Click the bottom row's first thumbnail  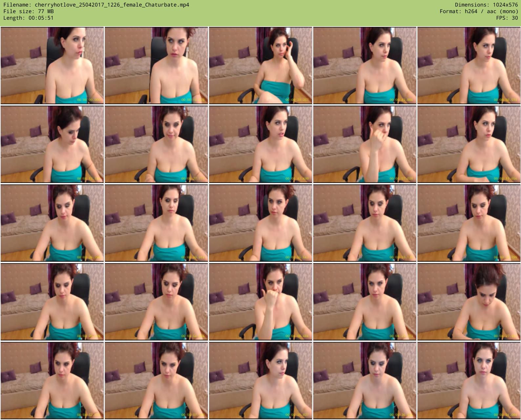(52, 380)
